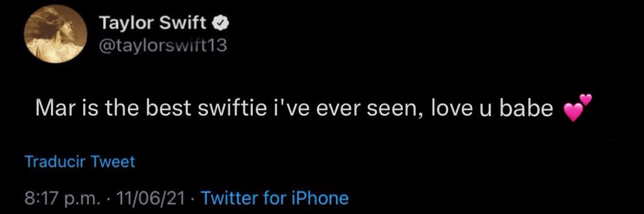This screenshot has height=214, width=644.
Task: Click the larger heart in the emoji
Action: [573, 112]
